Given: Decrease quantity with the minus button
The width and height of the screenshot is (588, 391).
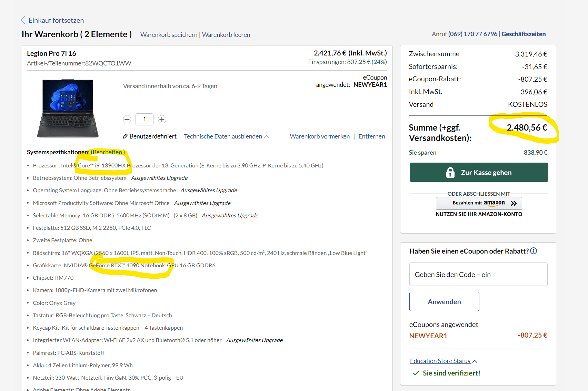Looking at the screenshot, I should coord(127,119).
